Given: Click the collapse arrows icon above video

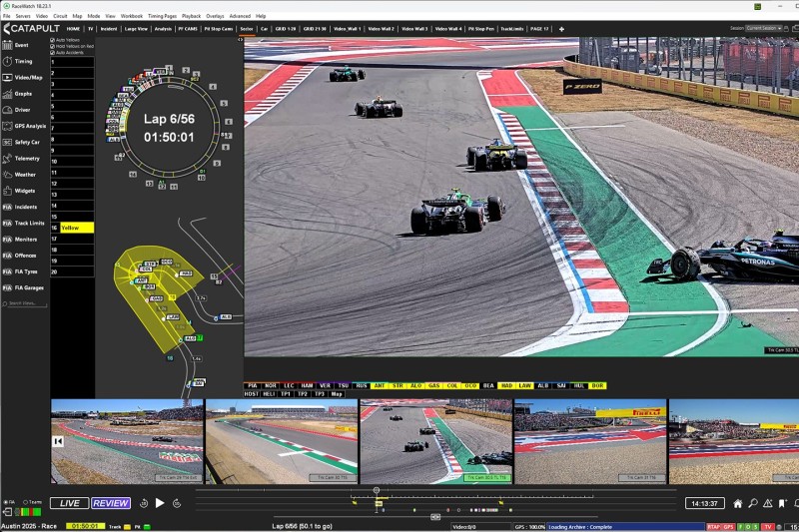Looking at the screenshot, I should pos(241,39).
